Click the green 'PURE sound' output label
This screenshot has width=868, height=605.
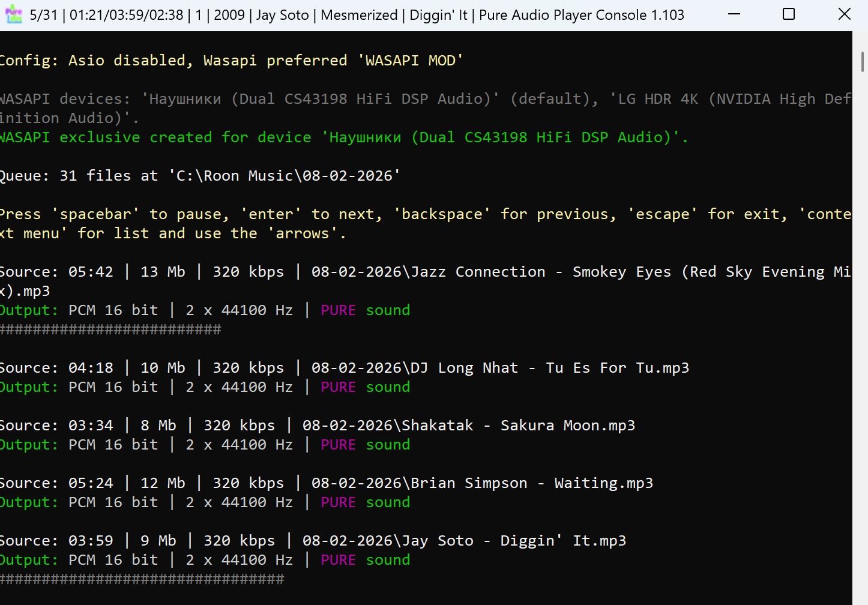point(364,559)
